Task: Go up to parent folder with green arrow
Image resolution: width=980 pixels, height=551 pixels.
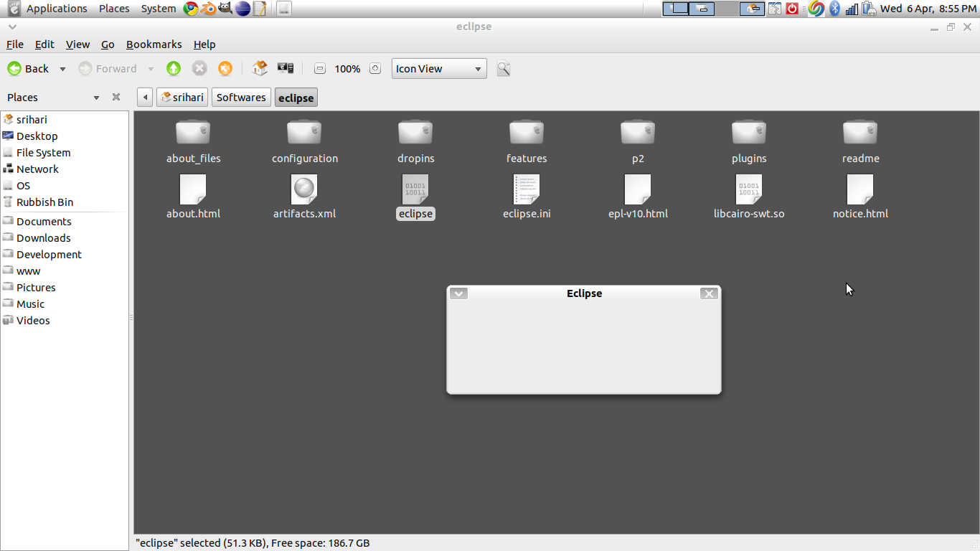Action: [x=174, y=69]
